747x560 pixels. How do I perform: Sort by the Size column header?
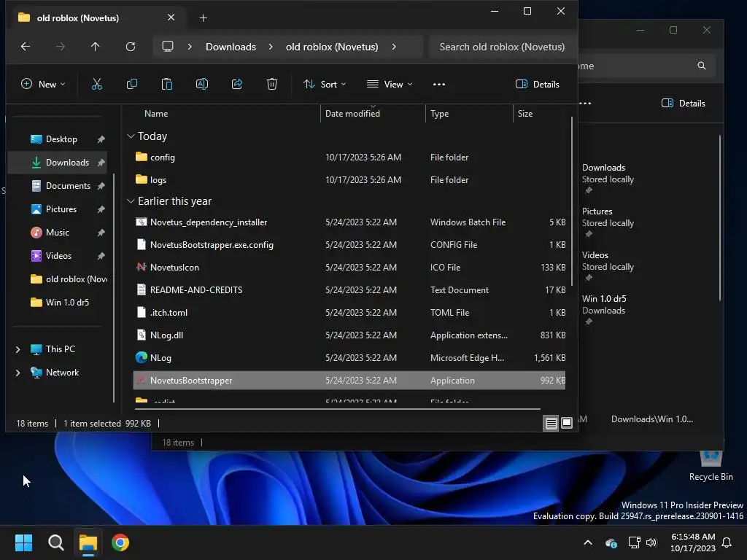(525, 114)
